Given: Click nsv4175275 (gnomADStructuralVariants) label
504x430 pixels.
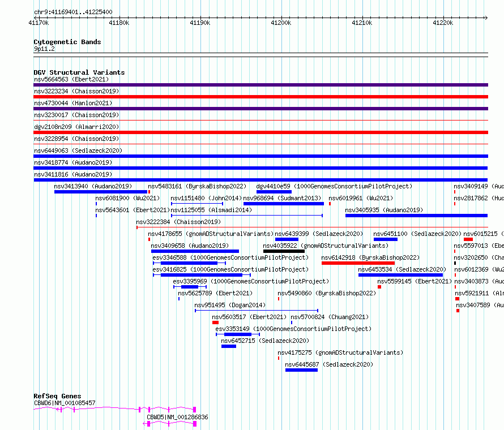Looking at the screenshot, I should (x=340, y=352).
